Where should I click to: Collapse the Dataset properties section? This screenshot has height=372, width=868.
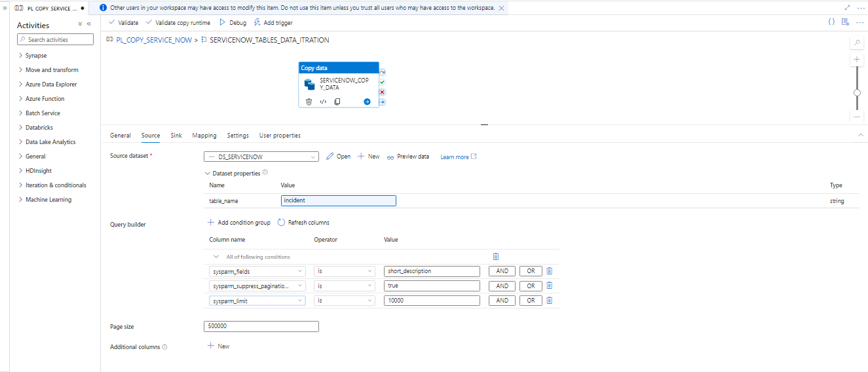point(208,174)
